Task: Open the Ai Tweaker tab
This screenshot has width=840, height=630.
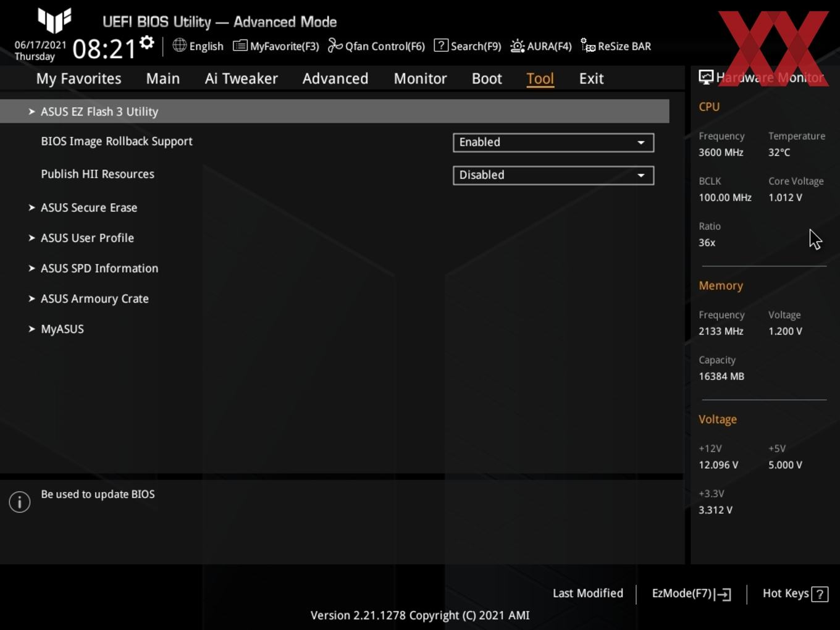Action: [x=241, y=78]
